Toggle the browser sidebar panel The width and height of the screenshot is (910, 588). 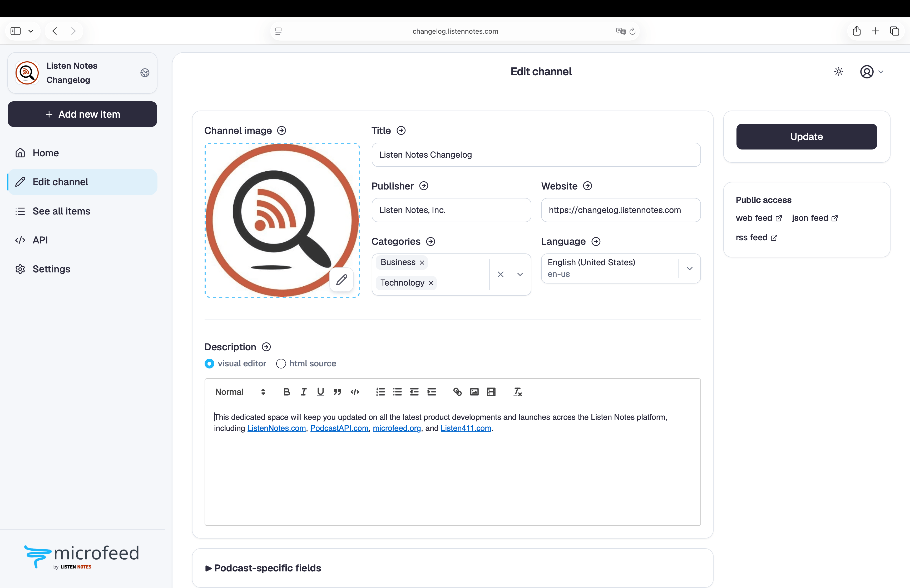tap(16, 31)
